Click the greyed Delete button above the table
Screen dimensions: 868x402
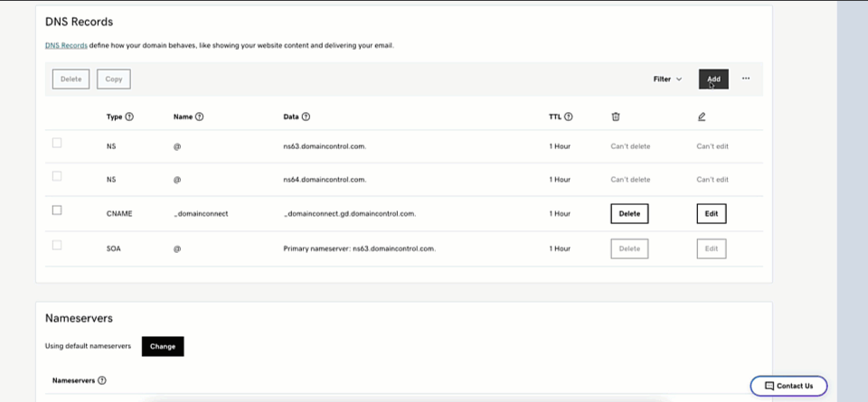[71, 79]
